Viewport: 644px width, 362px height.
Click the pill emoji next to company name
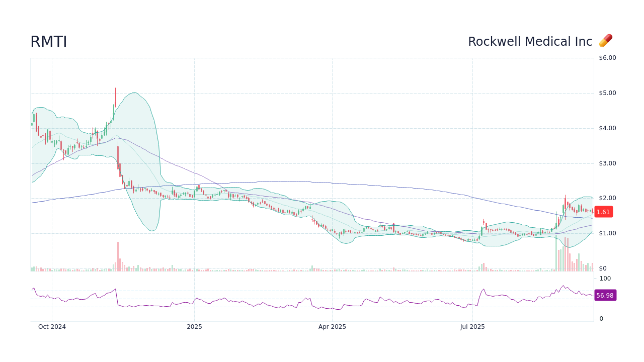tap(606, 41)
